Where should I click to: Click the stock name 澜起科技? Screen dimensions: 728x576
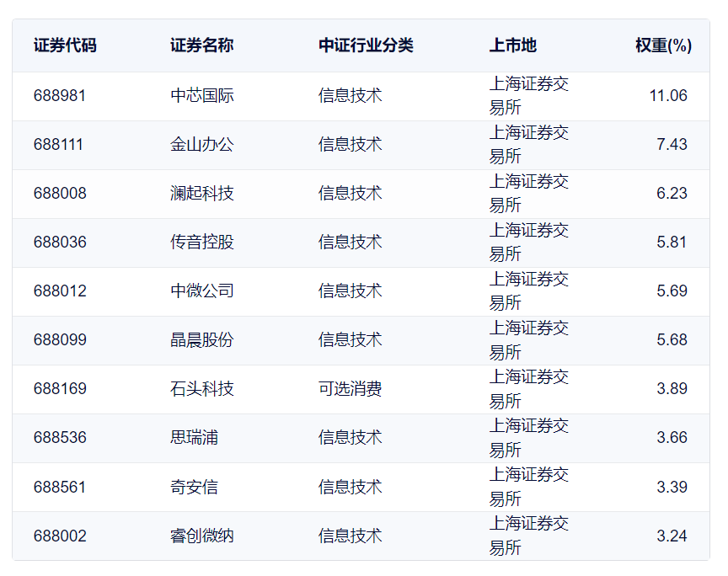point(202,193)
